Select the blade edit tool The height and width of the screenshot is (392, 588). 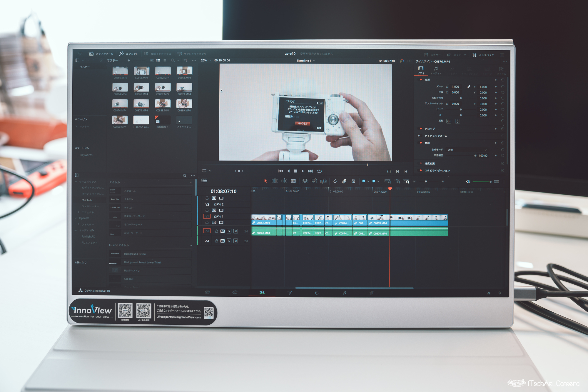coord(293,181)
